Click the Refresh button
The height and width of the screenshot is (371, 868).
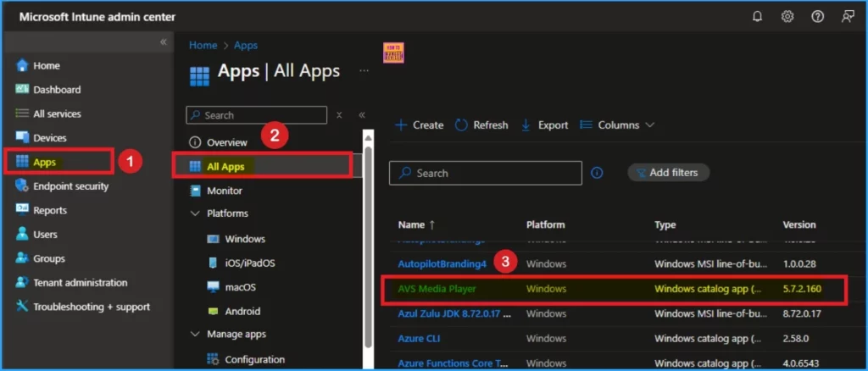click(x=481, y=125)
